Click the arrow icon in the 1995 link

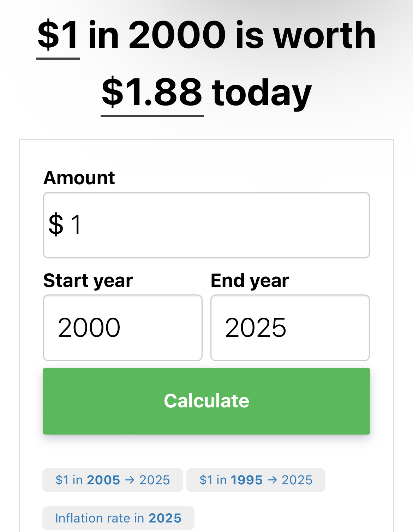272,480
